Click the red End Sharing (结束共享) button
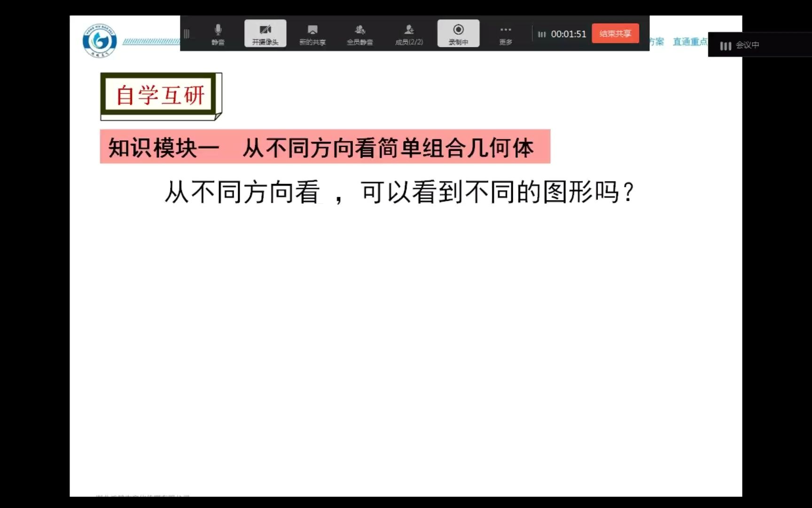The width and height of the screenshot is (812, 508). pyautogui.click(x=615, y=33)
